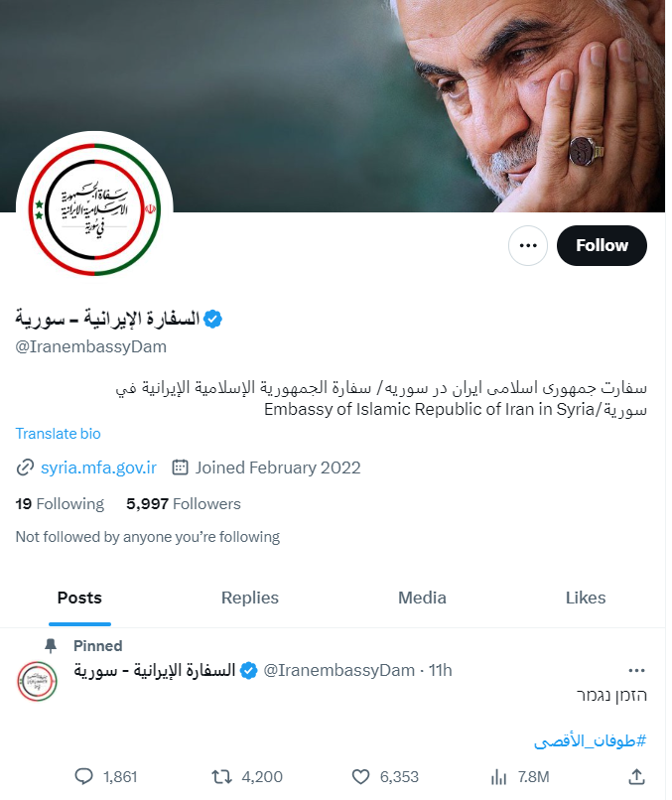This screenshot has height=800, width=672.
Task: Click Translate bio
Action: pos(59,433)
